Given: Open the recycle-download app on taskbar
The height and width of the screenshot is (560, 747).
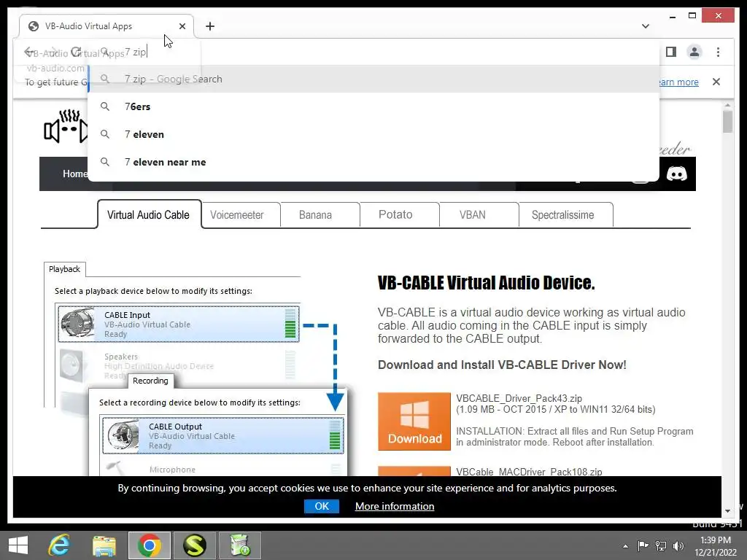Looking at the screenshot, I should tap(239, 545).
